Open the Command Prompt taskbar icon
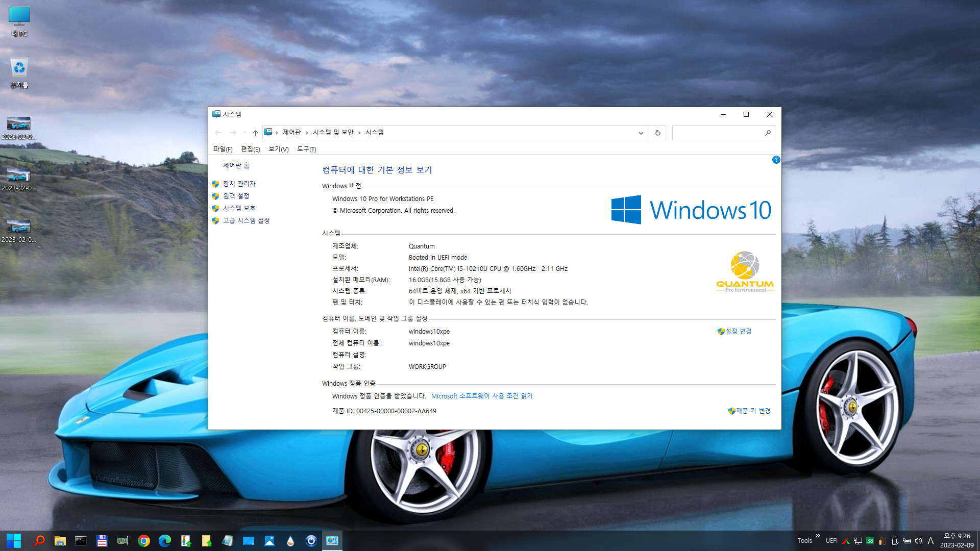 81,541
